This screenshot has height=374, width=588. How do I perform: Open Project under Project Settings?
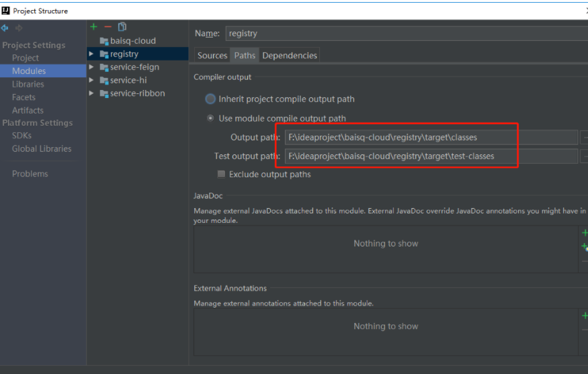click(x=26, y=58)
